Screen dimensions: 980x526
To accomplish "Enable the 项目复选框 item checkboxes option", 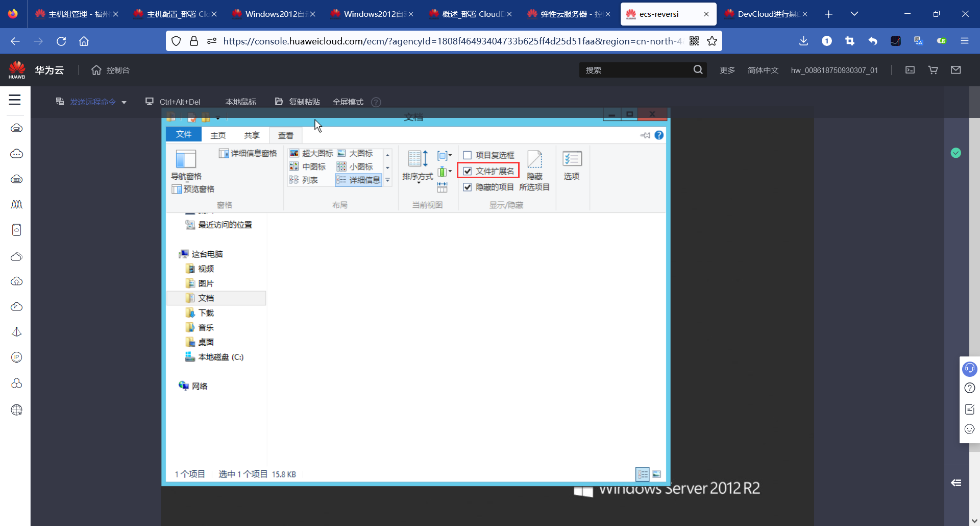I will 468,155.
